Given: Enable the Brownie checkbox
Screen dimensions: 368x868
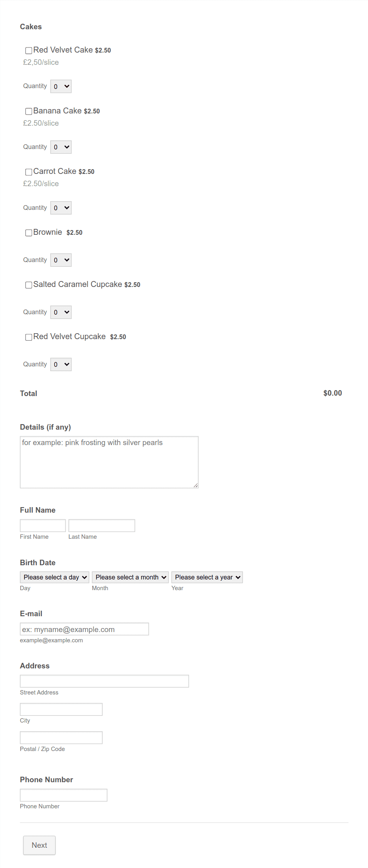Looking at the screenshot, I should 28,233.
